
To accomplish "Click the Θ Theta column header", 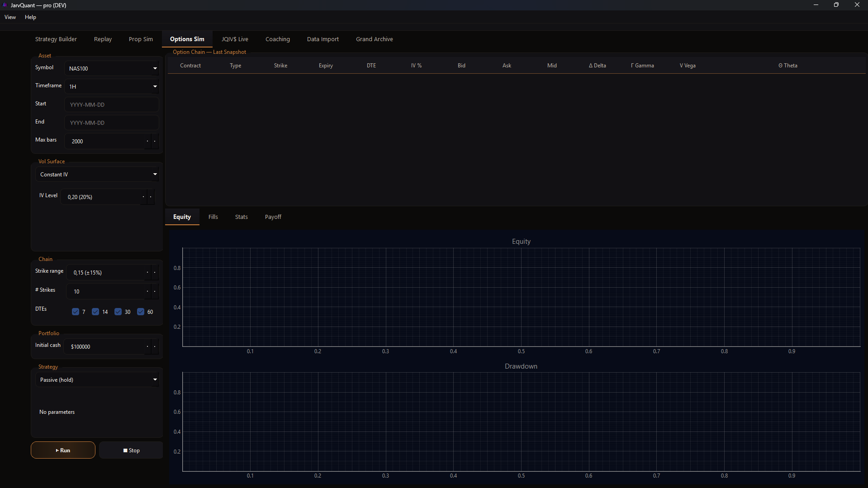I will pos(788,66).
